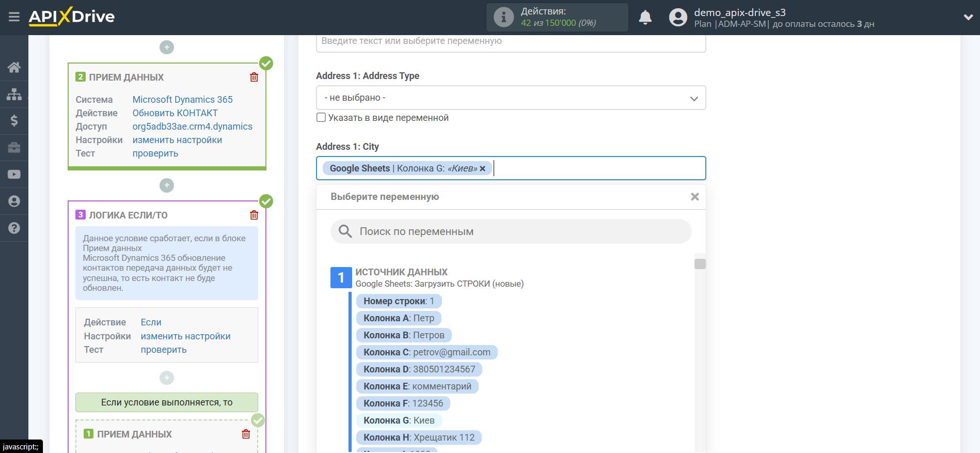Close the variable picker panel
This screenshot has width=980, height=453.
click(695, 197)
